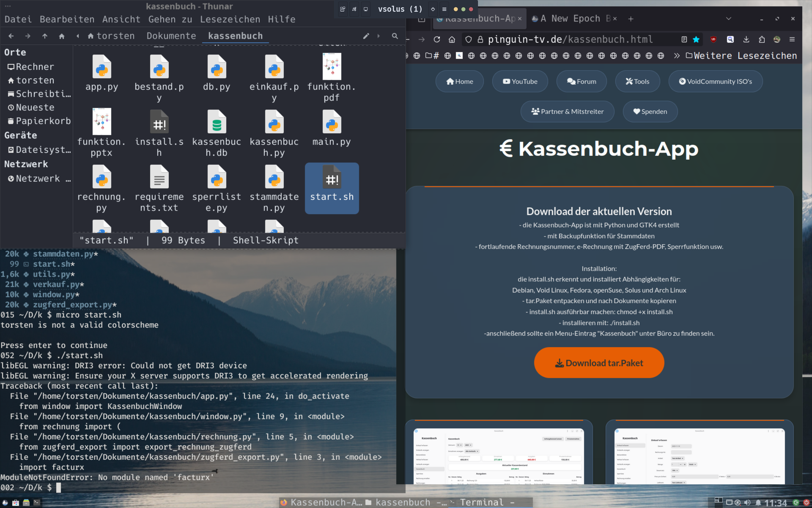
Task: Toggle reader view in the address bar
Action: 684,39
